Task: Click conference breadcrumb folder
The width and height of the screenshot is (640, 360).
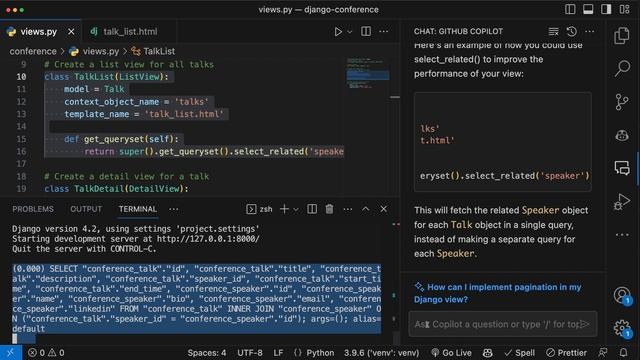Action: pyautogui.click(x=33, y=51)
